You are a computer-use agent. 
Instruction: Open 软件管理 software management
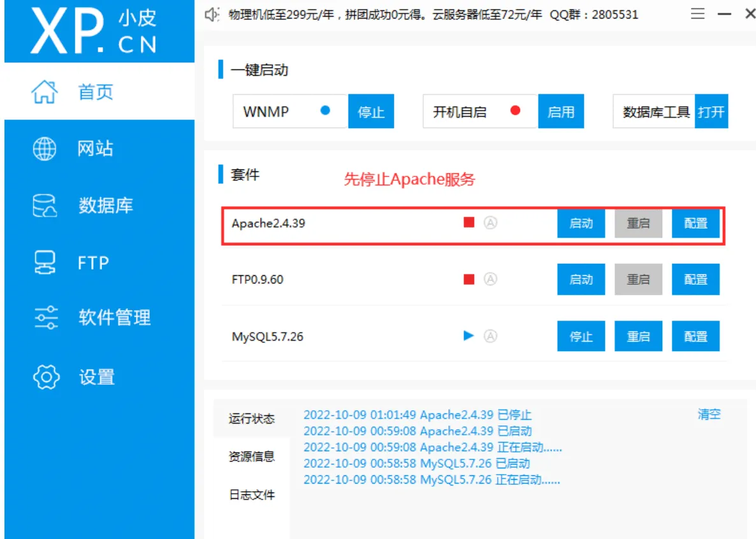point(99,318)
